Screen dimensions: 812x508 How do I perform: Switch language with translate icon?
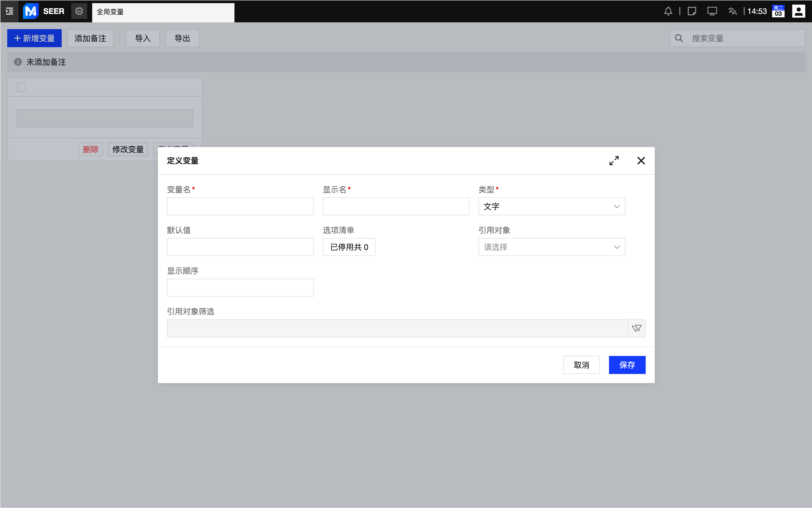click(x=732, y=11)
